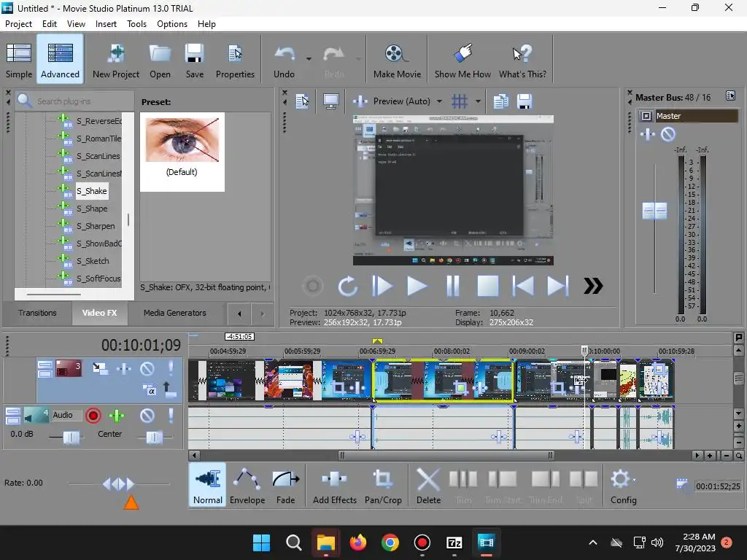The image size is (747, 560).
Task: Undo the last action
Action: [285, 60]
